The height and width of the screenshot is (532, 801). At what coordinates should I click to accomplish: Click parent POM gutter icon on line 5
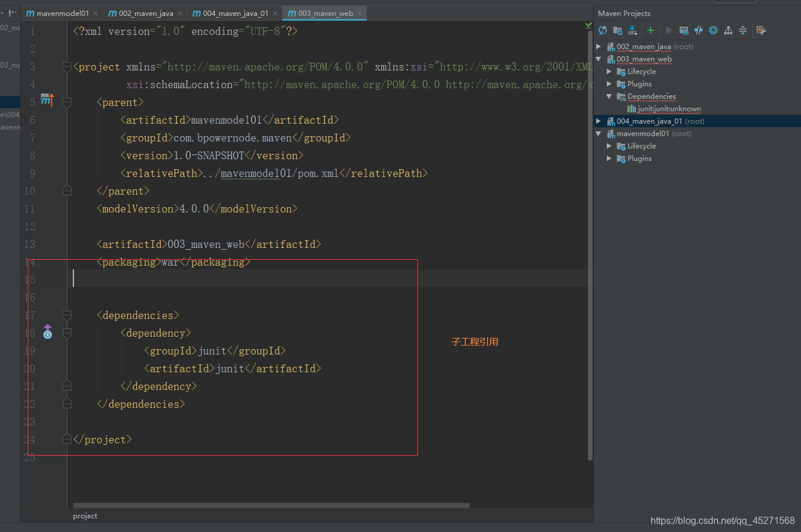pyautogui.click(x=47, y=100)
